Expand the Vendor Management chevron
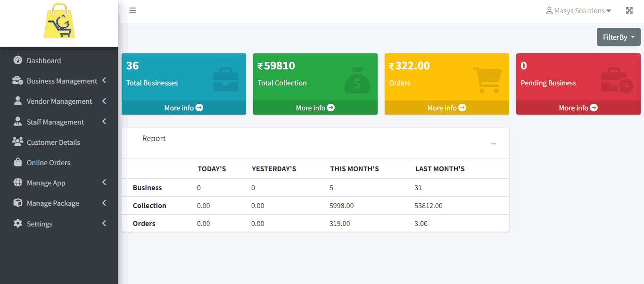 point(104,101)
